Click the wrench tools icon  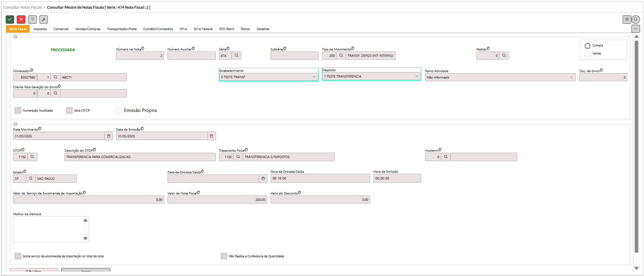coord(43,20)
